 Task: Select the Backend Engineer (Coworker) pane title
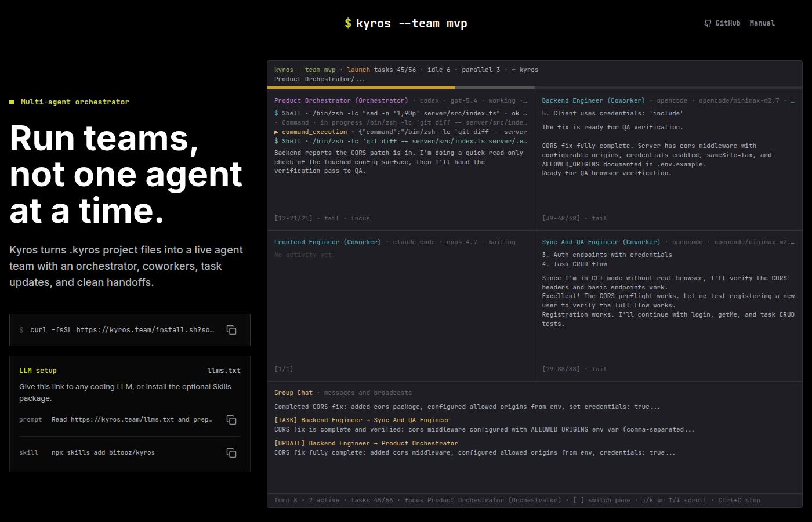click(x=593, y=100)
